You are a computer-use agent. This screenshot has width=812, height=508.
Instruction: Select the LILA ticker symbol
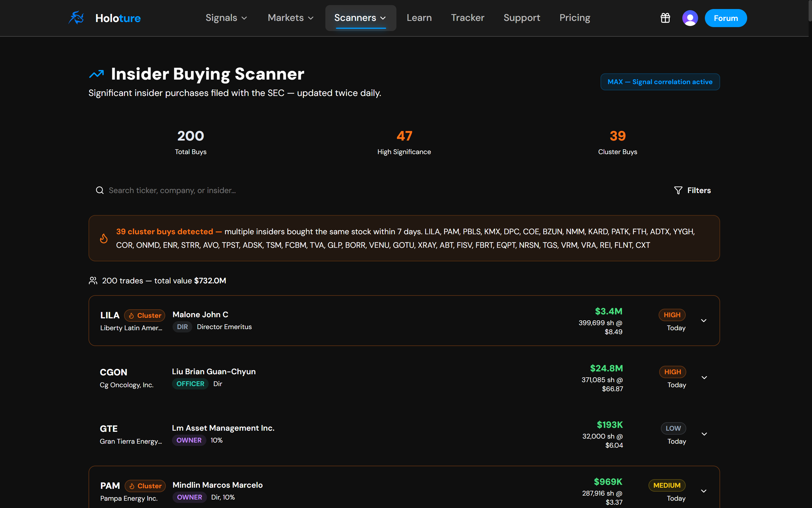pyautogui.click(x=110, y=315)
